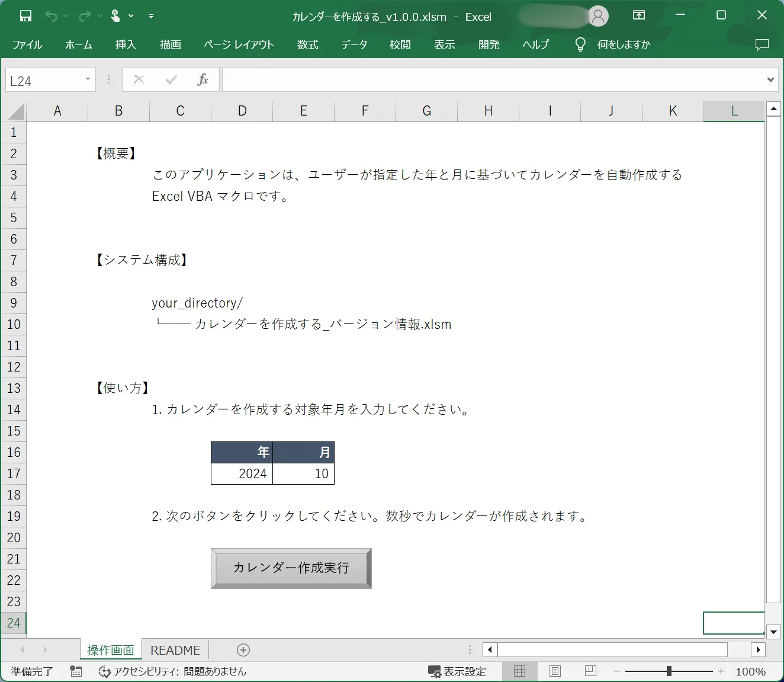
Task: Open the Name Box dropdown arrow
Action: [x=88, y=79]
